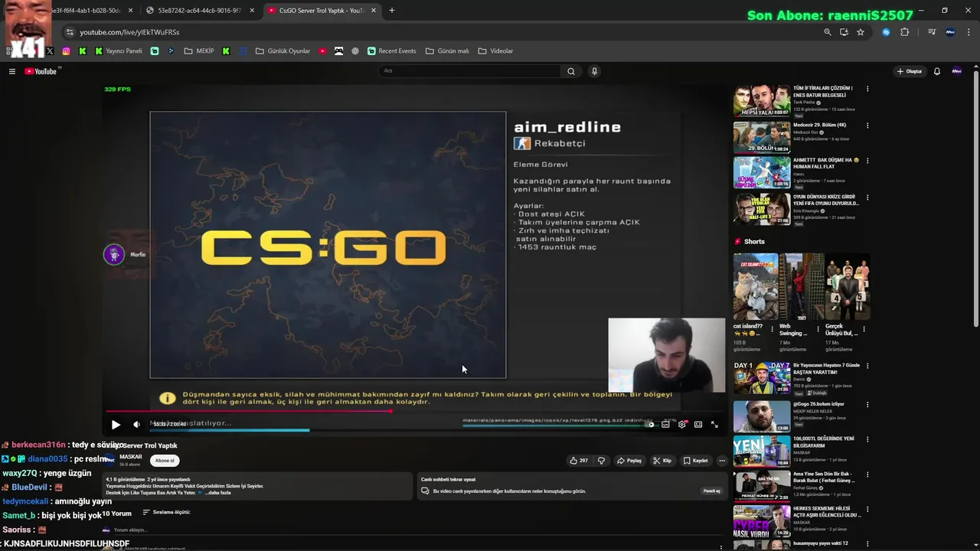Image resolution: width=980 pixels, height=551 pixels.
Task: Open the red YouTube bookmark icon
Action: point(322,51)
